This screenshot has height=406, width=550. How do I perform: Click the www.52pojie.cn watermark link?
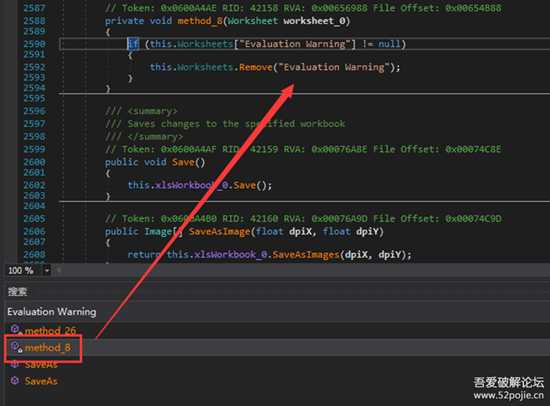508,395
